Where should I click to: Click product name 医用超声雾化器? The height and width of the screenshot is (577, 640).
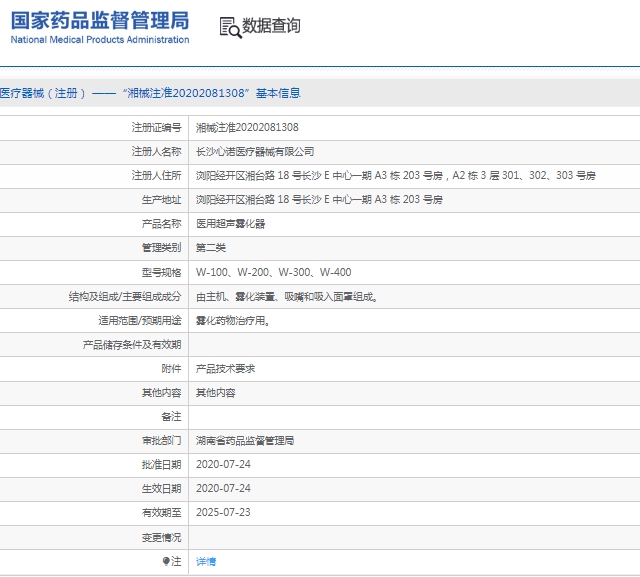tap(230, 224)
